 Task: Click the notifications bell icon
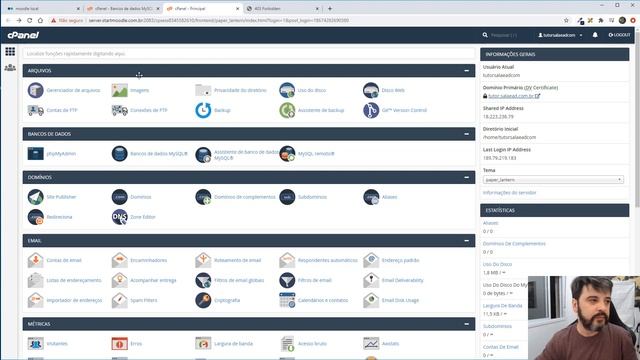[595, 35]
